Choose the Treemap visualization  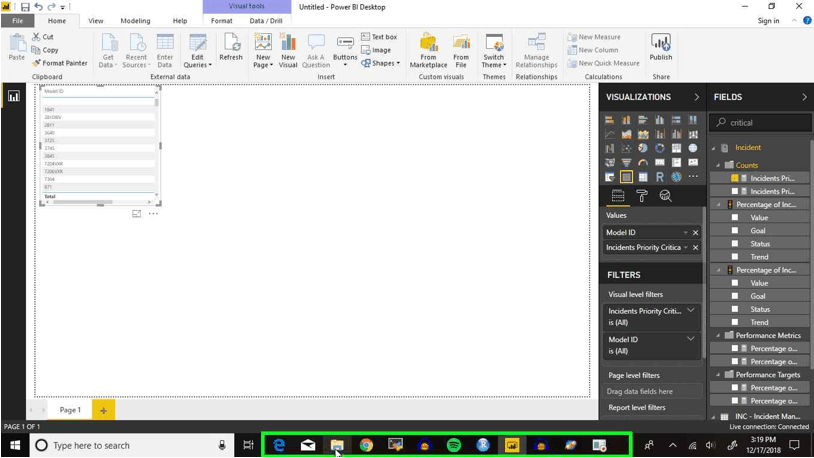[676, 149]
